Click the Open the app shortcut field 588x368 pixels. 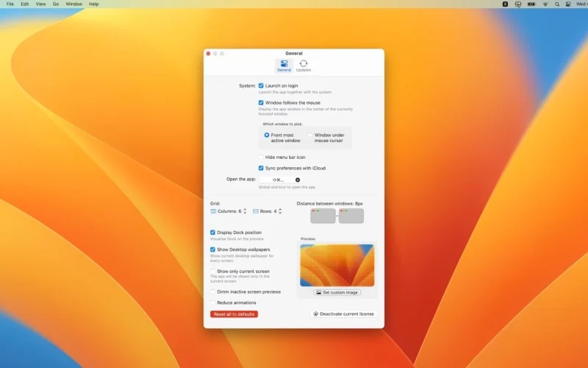(280, 180)
